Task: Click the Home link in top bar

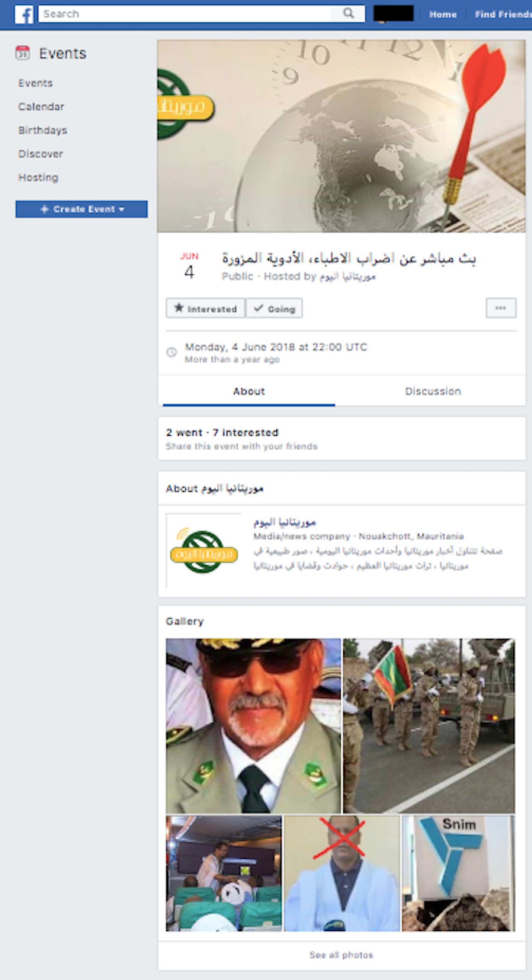Action: (x=443, y=14)
